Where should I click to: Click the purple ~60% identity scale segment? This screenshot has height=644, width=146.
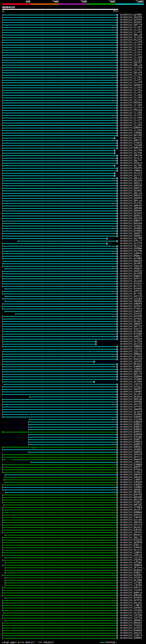pos(73,4)
